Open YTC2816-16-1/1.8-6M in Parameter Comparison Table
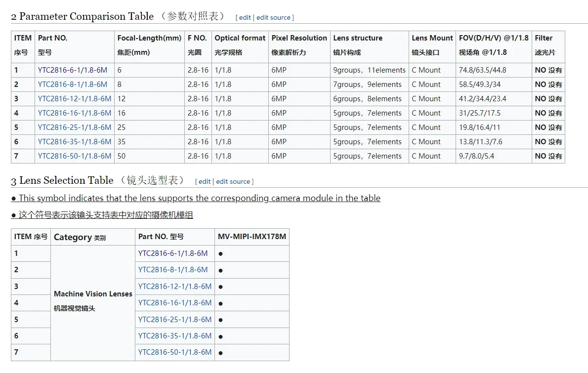Screen dimensions: 588x373 pos(74,113)
